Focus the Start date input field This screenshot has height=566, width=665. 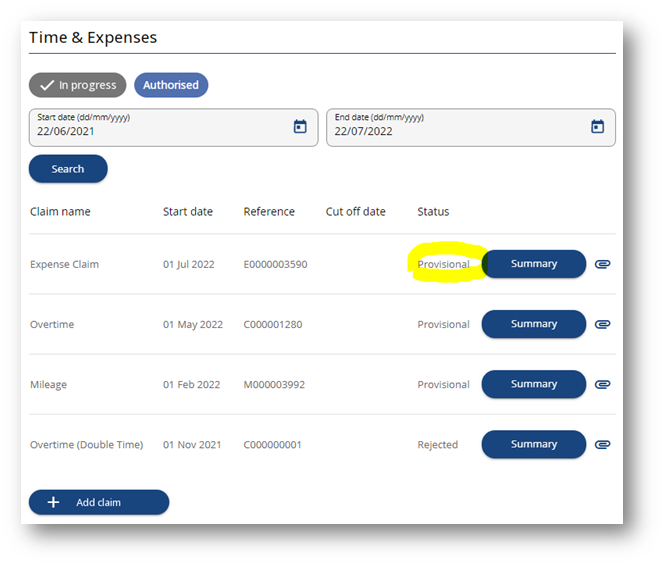(173, 128)
